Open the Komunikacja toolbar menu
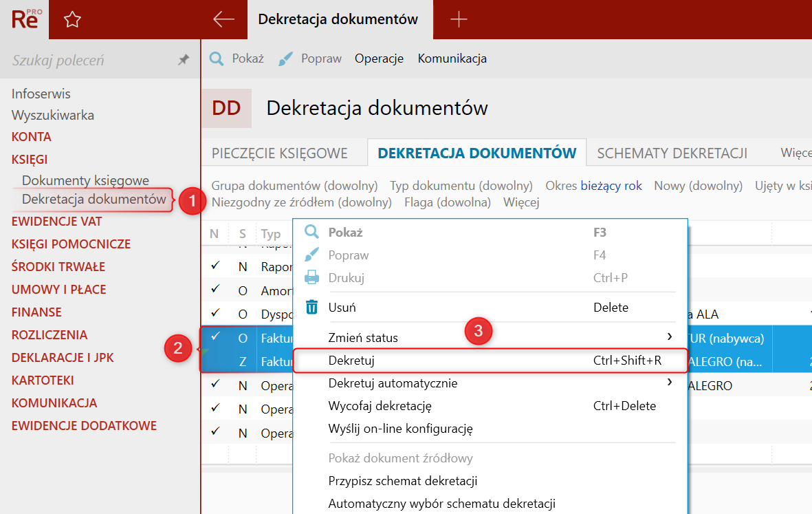Viewport: 812px width, 514px height. 452,58
